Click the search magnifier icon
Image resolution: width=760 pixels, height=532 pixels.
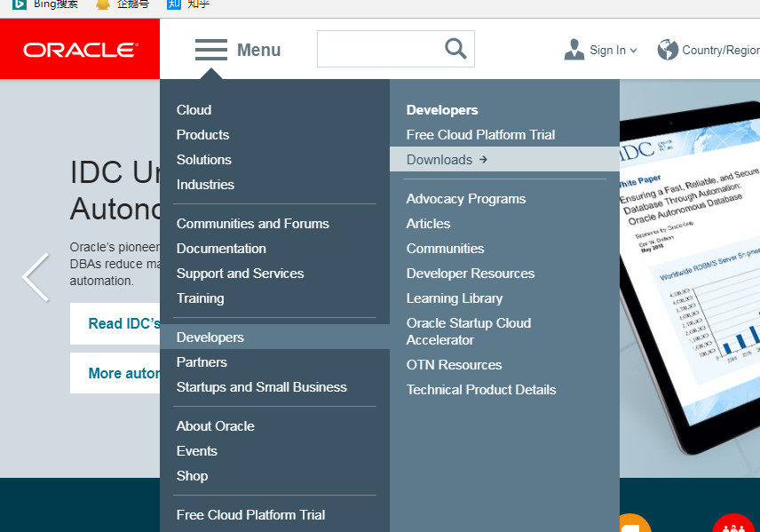tap(455, 49)
